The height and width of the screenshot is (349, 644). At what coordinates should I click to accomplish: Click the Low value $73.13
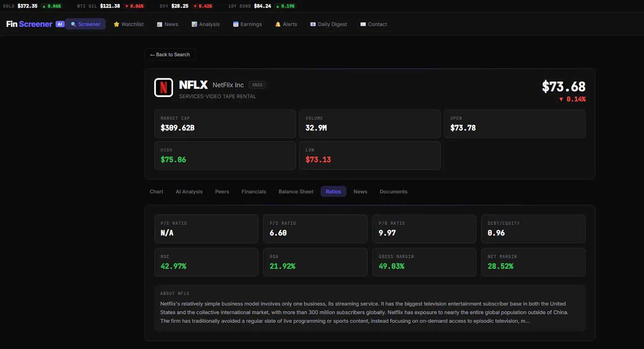(x=318, y=160)
